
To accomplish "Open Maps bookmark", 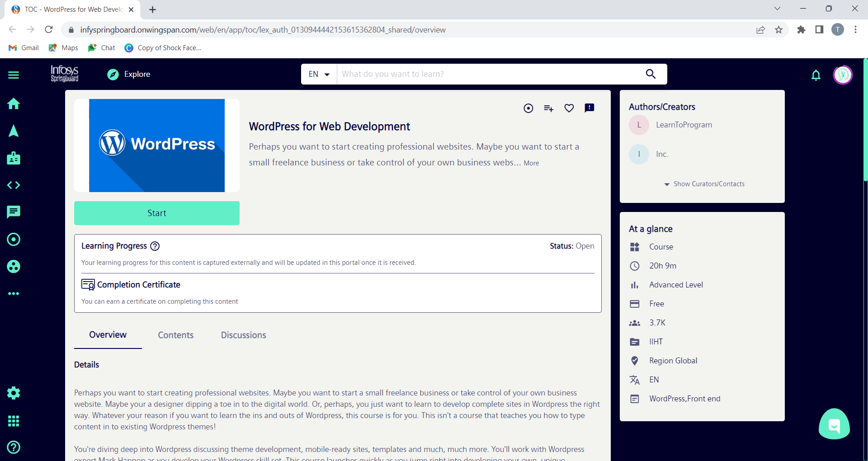I will 63,48.
